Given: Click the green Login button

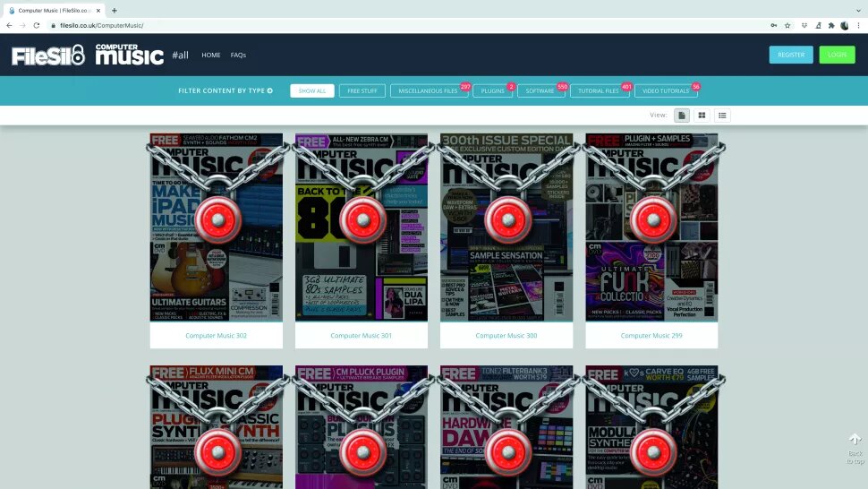Looking at the screenshot, I should point(837,55).
